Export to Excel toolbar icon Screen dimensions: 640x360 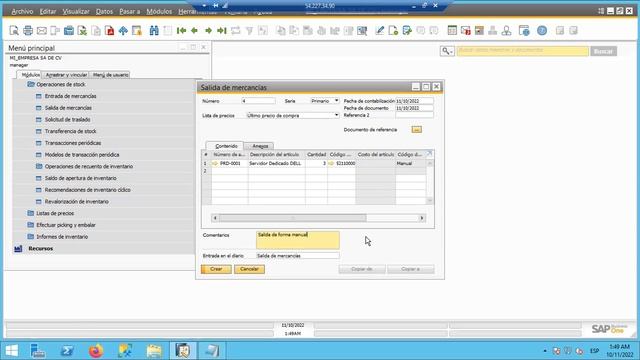coord(82,31)
